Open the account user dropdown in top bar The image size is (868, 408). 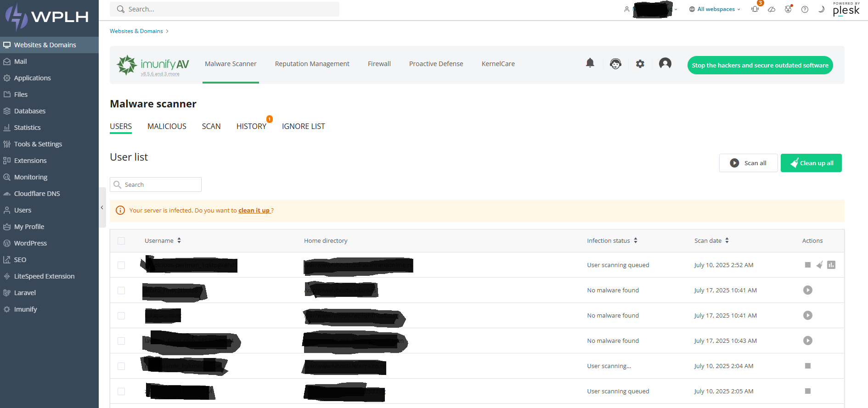click(650, 9)
